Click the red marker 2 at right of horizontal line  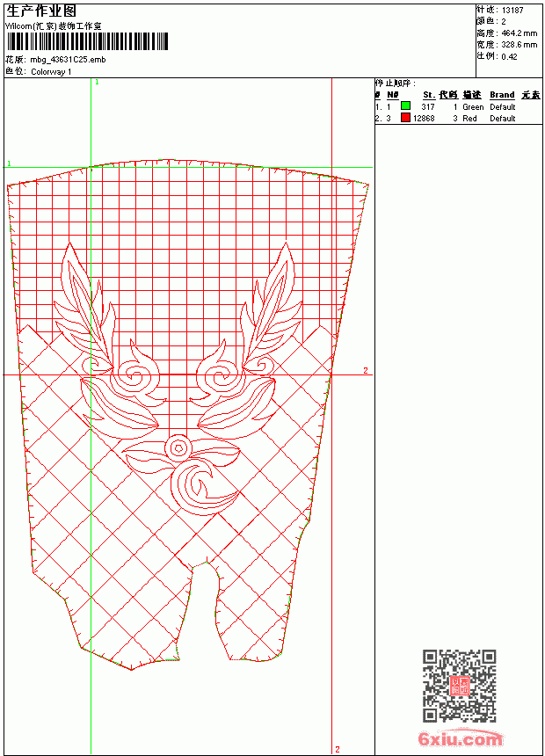[x=366, y=370]
